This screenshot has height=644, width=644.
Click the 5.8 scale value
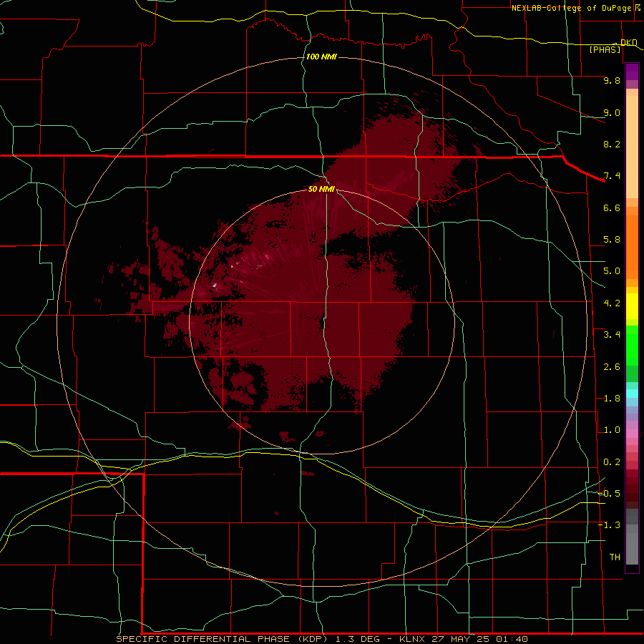612,240
